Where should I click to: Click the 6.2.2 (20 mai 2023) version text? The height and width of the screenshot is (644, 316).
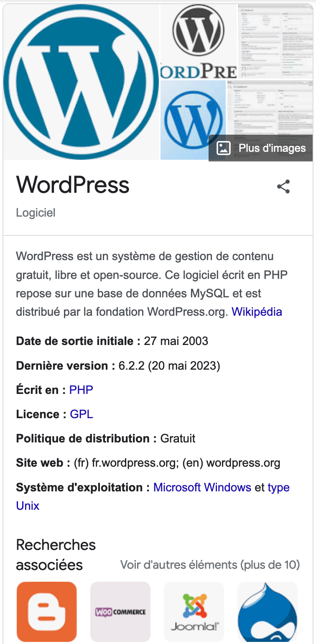click(169, 365)
